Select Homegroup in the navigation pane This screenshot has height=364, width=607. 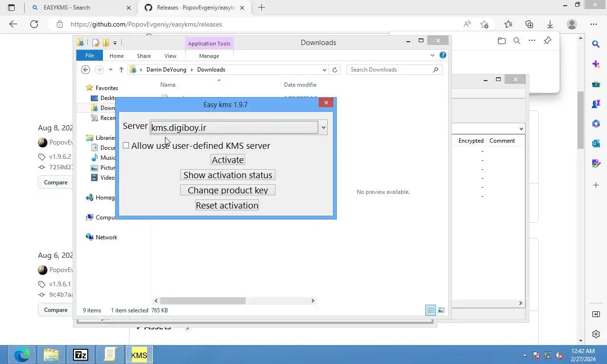tap(105, 198)
